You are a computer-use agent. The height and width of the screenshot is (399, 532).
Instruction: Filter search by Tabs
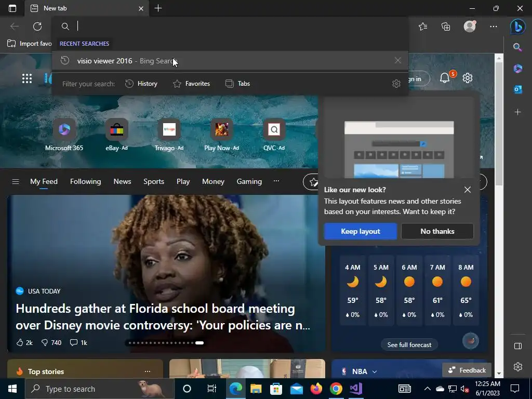pyautogui.click(x=237, y=84)
